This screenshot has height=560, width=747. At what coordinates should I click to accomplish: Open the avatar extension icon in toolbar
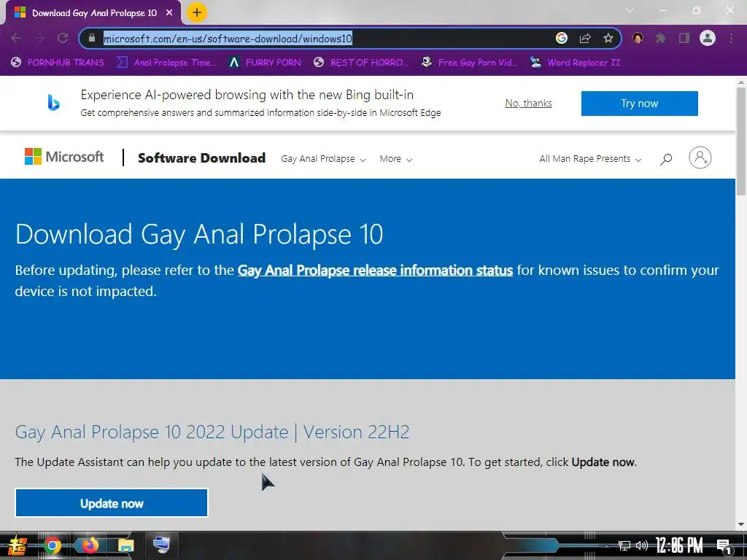(638, 38)
